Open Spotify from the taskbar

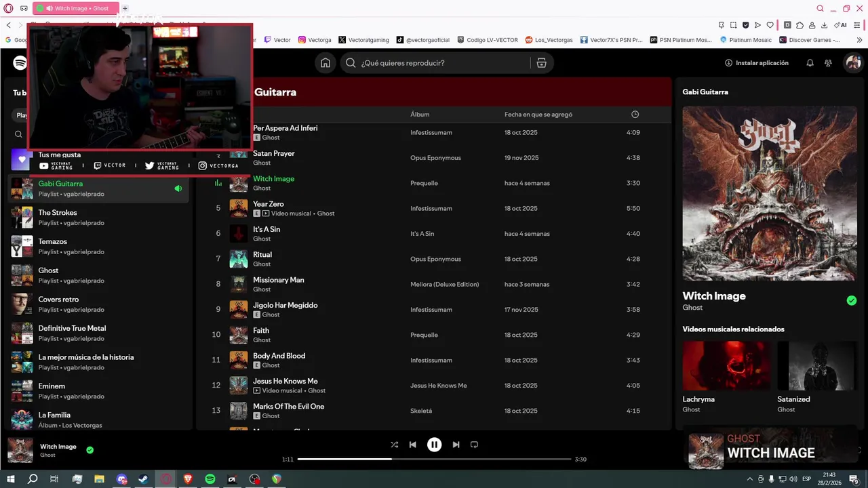(x=210, y=479)
